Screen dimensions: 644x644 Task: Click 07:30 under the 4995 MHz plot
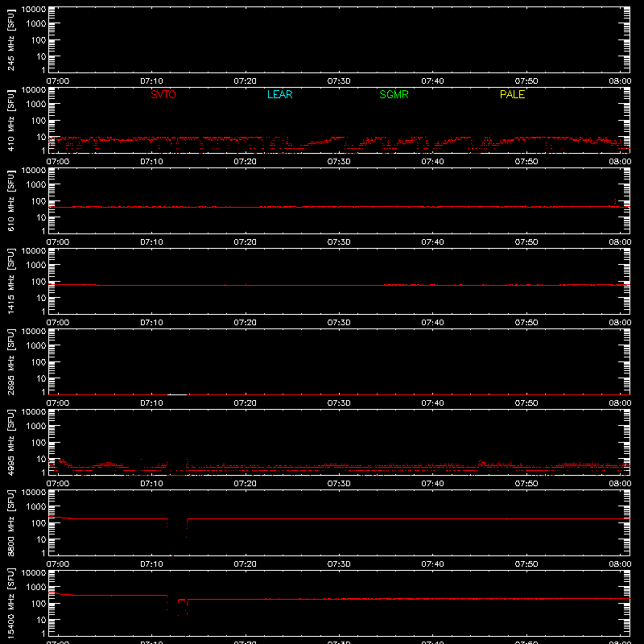[x=339, y=484]
